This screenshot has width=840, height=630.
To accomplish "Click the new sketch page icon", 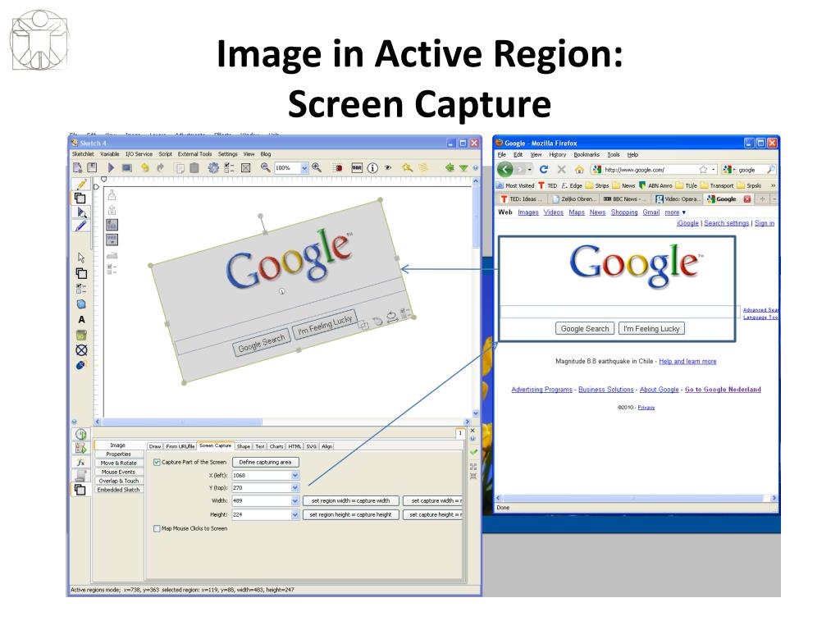I will click(x=78, y=167).
